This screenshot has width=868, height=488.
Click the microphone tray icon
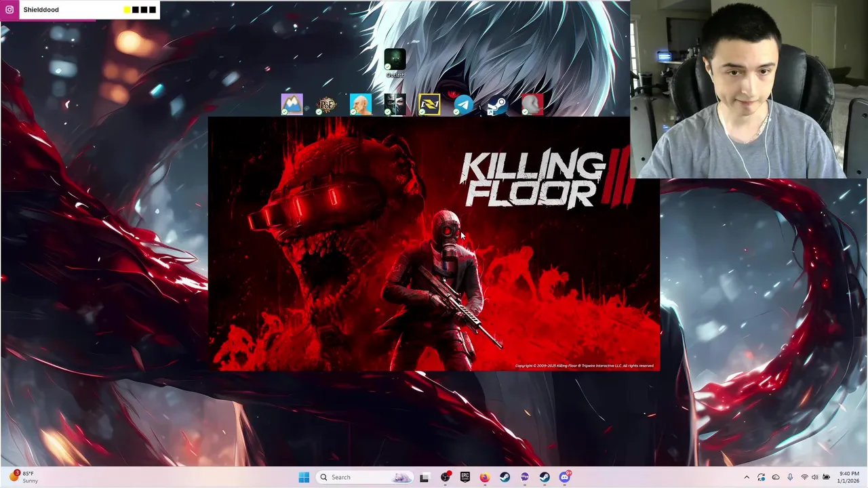[x=790, y=477]
